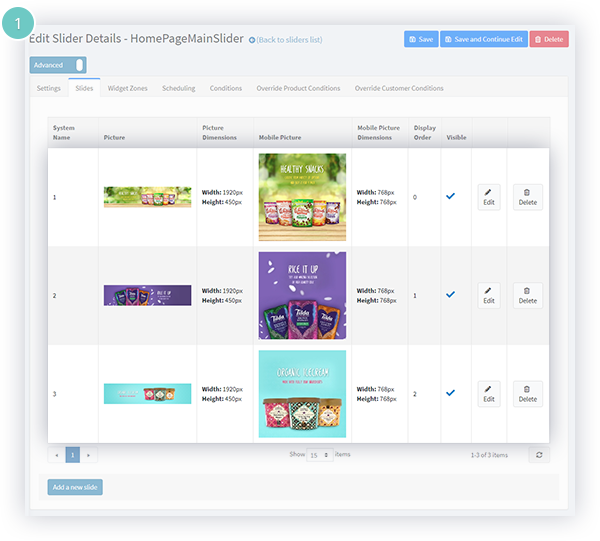Viewport: 600px width, 541px height.
Task: Click Save and Continue Edit button
Action: (484, 39)
